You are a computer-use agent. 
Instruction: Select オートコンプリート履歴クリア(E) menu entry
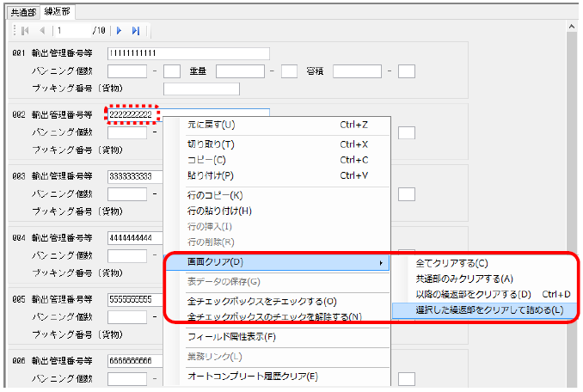[x=277, y=376]
